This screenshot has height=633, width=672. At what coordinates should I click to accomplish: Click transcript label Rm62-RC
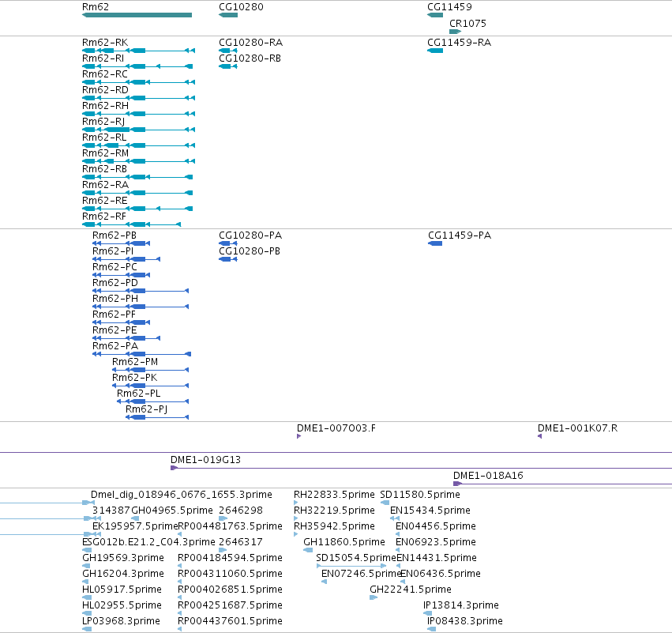pos(104,74)
